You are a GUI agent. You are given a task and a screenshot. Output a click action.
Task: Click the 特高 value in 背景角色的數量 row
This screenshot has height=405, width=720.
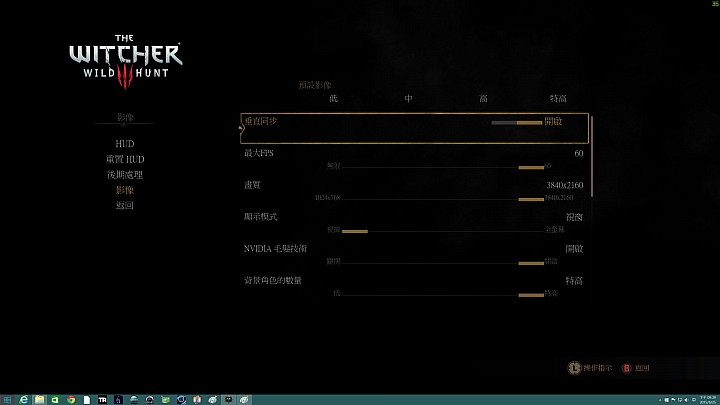(x=574, y=281)
